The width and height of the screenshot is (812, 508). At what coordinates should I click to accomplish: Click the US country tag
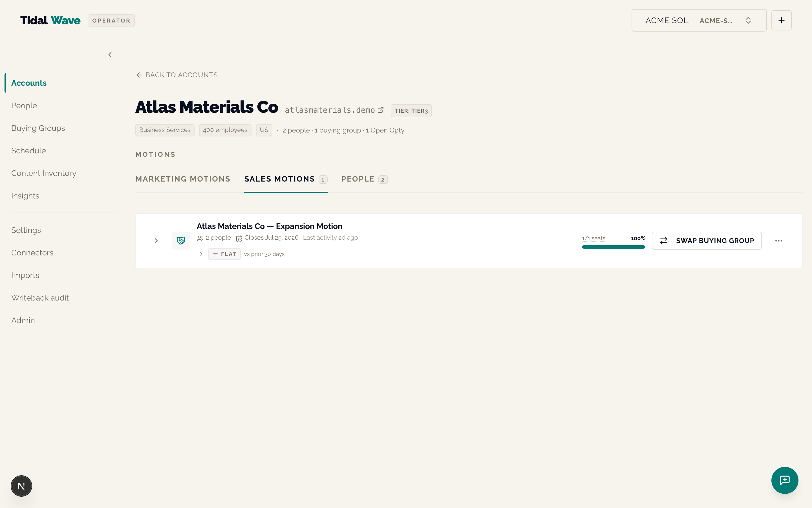coord(264,130)
